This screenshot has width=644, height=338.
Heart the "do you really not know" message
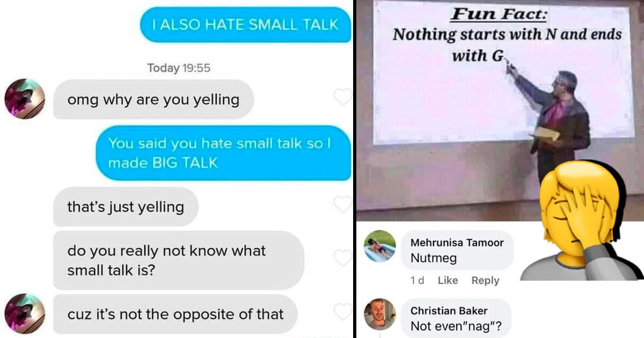pyautogui.click(x=342, y=258)
